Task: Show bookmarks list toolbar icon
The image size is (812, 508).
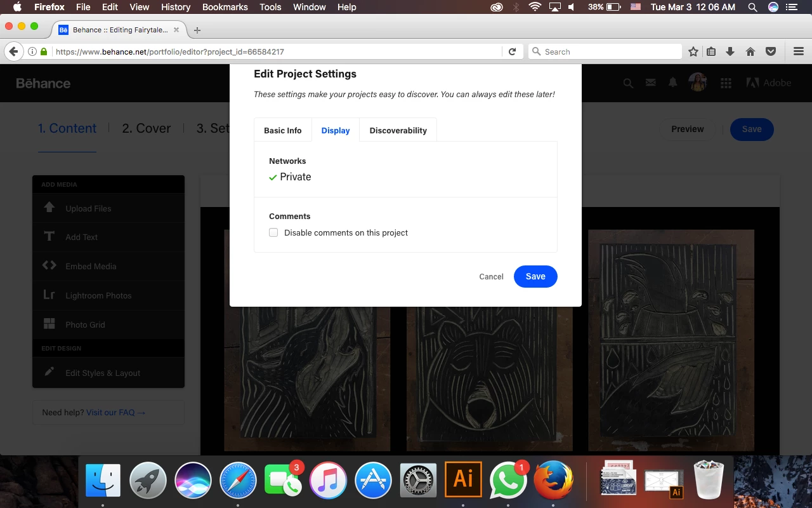Action: [711, 51]
